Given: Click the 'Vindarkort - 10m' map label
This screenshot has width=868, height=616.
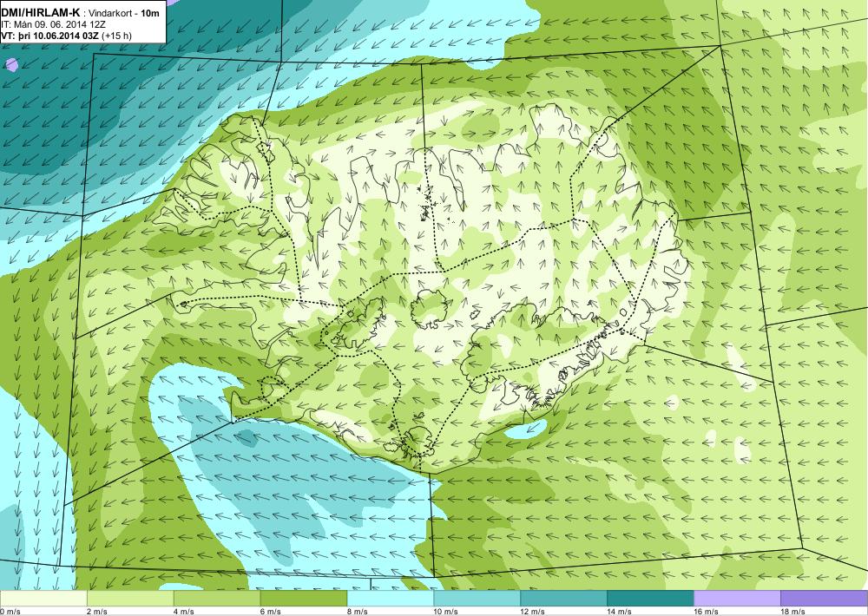Looking at the screenshot, I should [124, 13].
